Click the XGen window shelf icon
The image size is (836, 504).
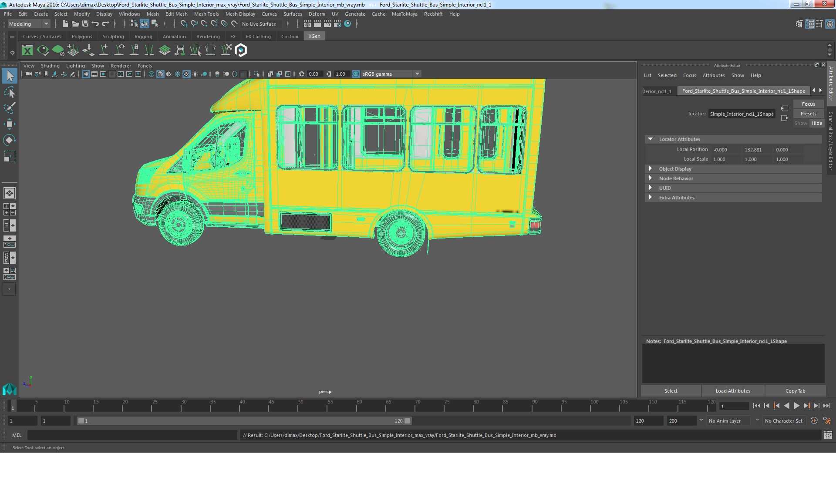pos(27,50)
